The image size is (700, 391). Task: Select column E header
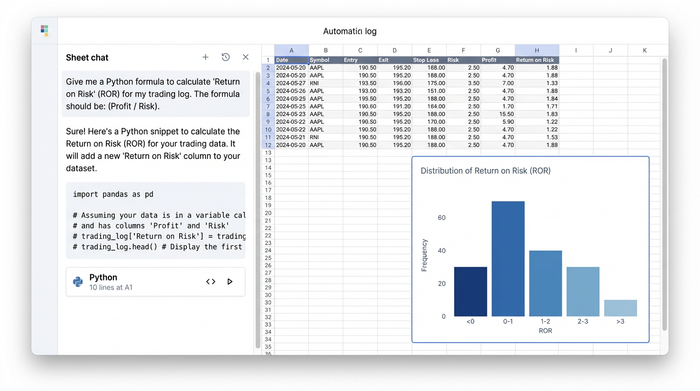429,50
